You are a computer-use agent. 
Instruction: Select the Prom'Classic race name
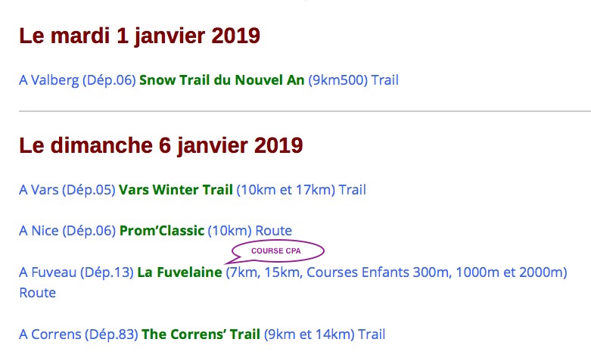coord(162,231)
